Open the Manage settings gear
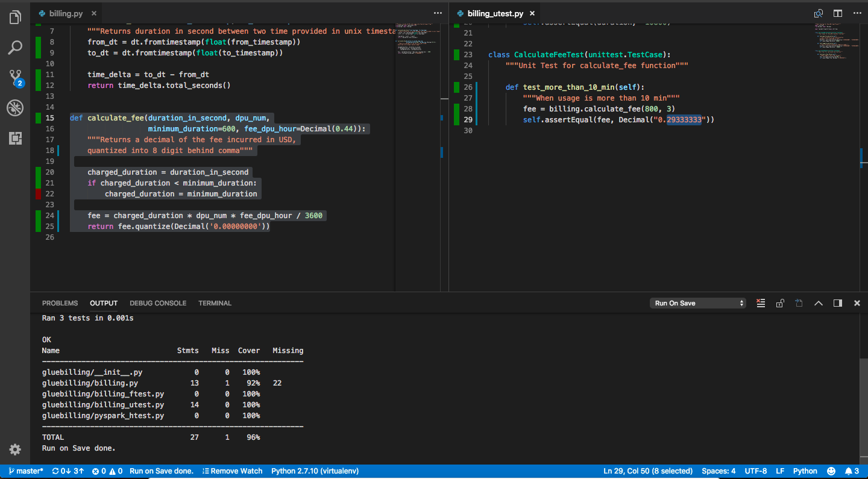This screenshot has width=868, height=479. click(15, 449)
